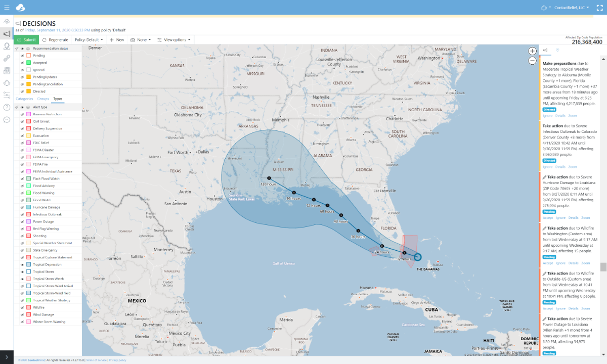Click the 120 hours forecast point on hurricane track
This screenshot has height=364, width=607.
click(x=269, y=178)
